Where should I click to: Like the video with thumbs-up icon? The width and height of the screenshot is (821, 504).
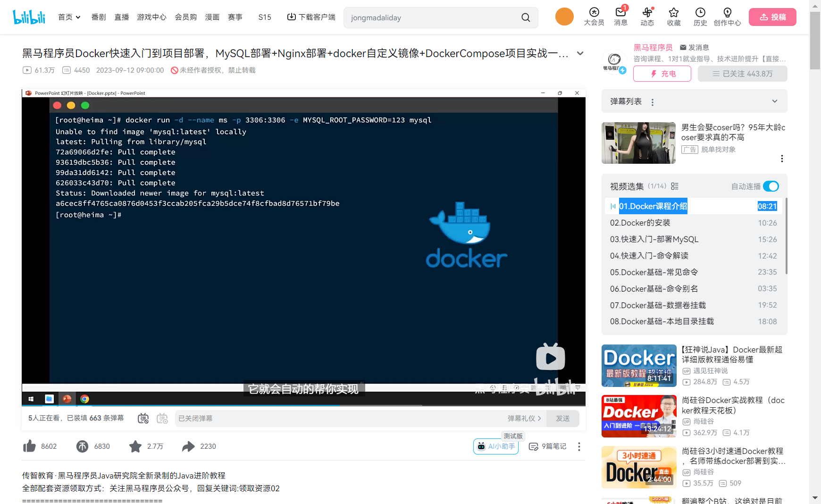pyautogui.click(x=29, y=446)
